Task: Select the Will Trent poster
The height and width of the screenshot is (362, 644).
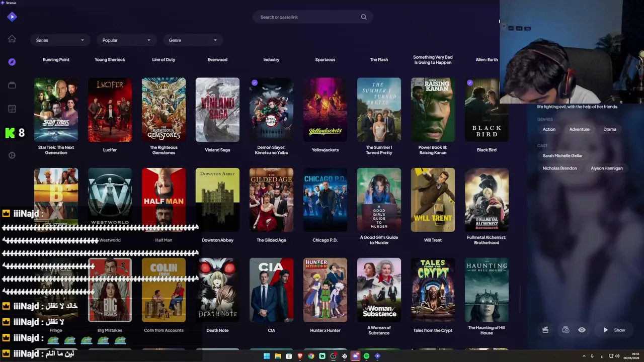Action: click(433, 200)
